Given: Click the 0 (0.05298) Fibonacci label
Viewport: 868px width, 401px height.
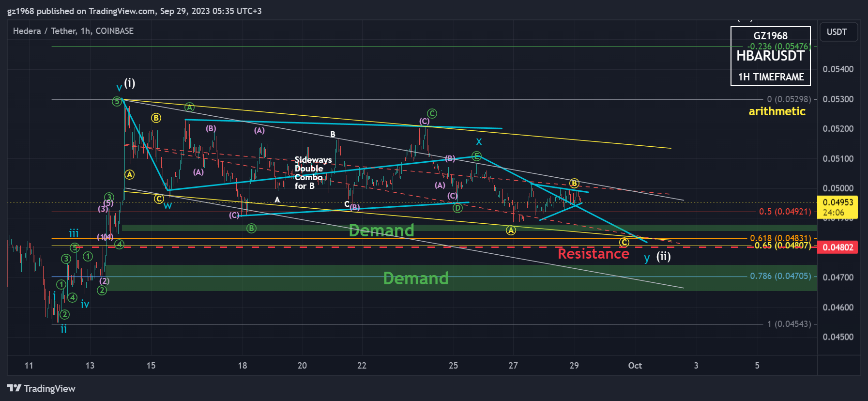Looking at the screenshot, I should [x=789, y=99].
